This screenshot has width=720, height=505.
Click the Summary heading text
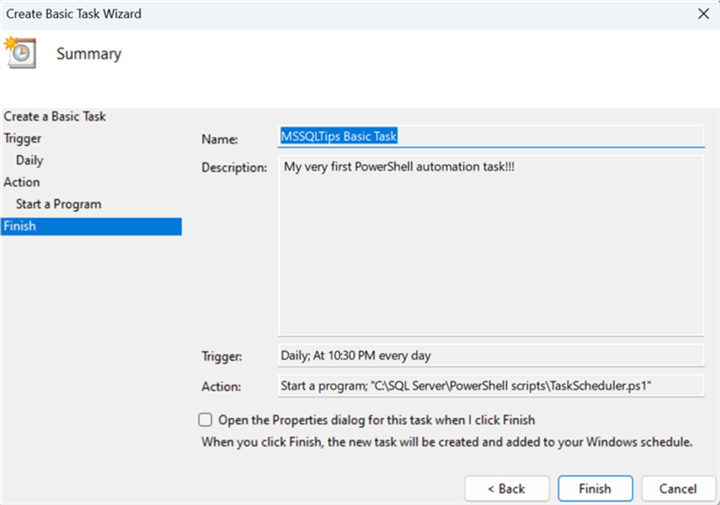pos(89,54)
